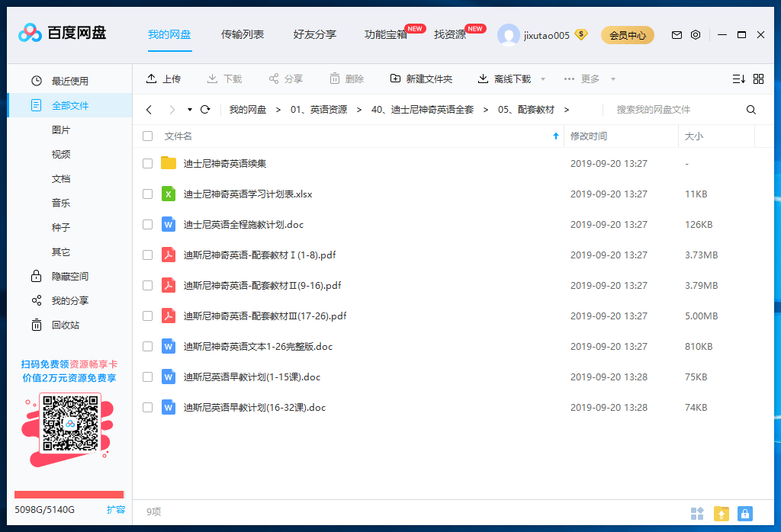Switch to grid view using the layout icon

tap(758, 78)
